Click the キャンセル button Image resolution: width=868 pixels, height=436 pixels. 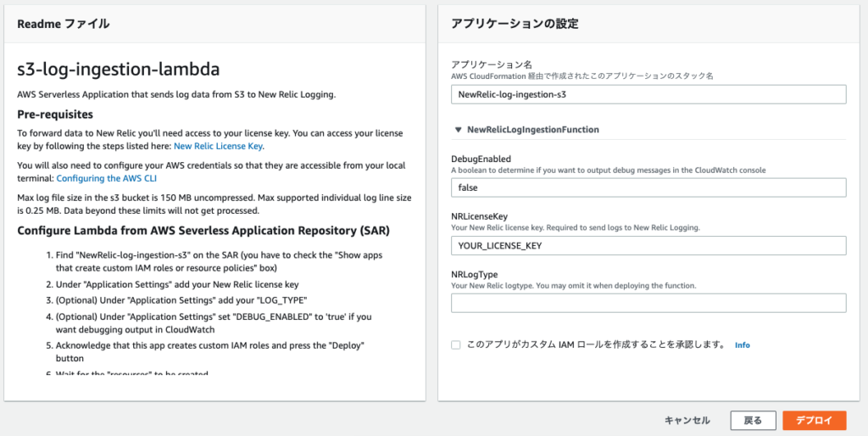pos(687,421)
